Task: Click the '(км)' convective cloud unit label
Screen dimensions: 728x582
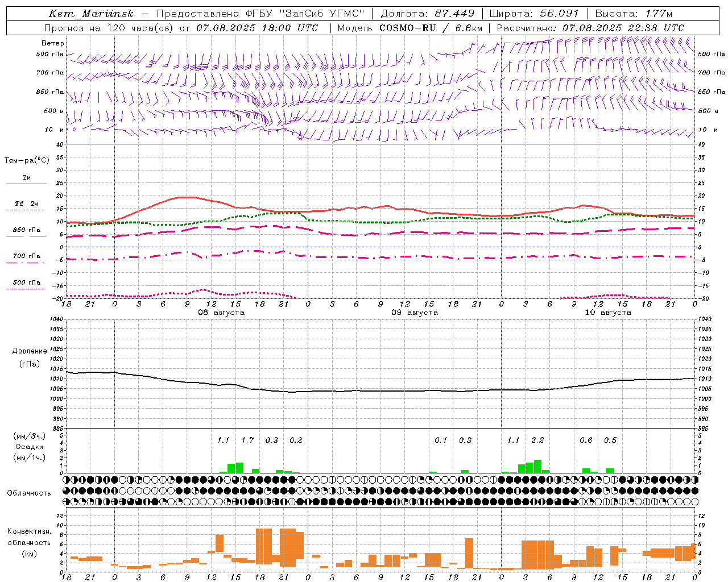Action: (30, 554)
